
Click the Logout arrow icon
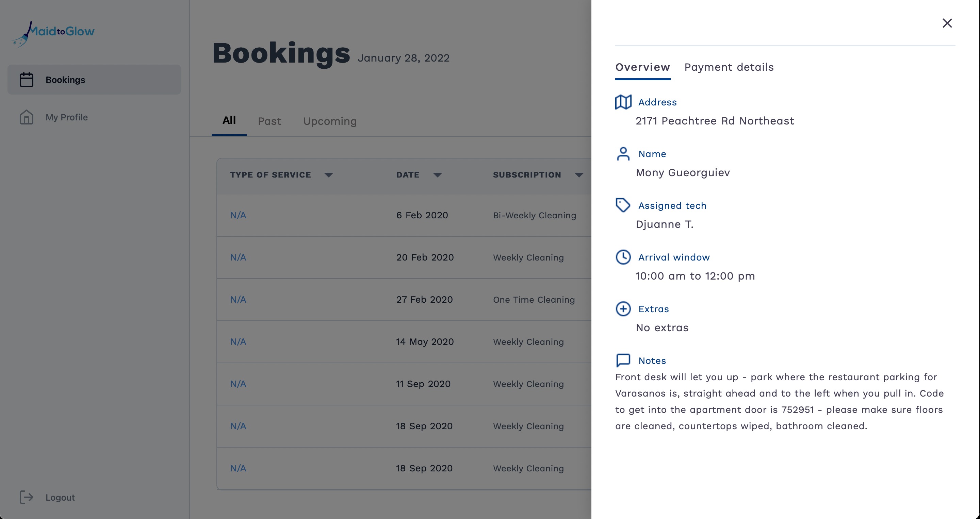(26, 497)
